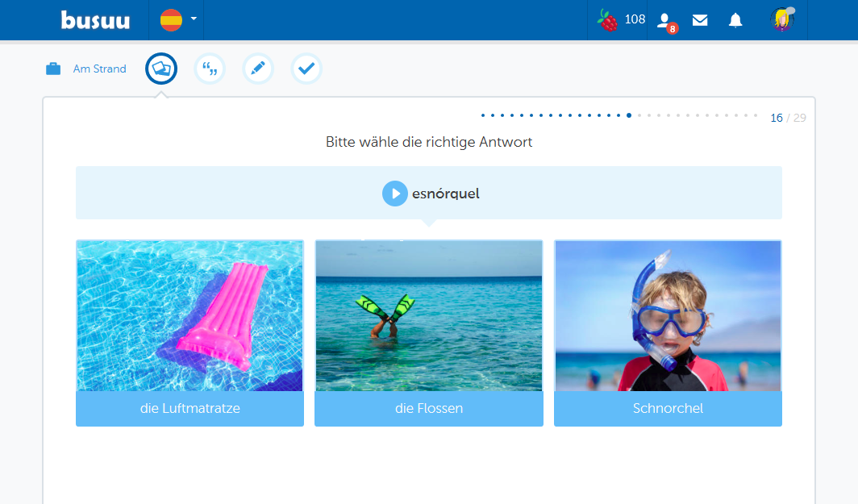Screen dimensions: 858x504
Task: Open the notifications bell
Action: (x=735, y=20)
